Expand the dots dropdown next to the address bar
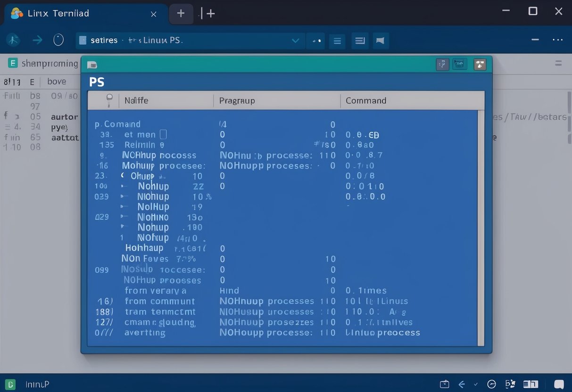Image resolution: width=572 pixels, height=392 pixels. click(315, 41)
